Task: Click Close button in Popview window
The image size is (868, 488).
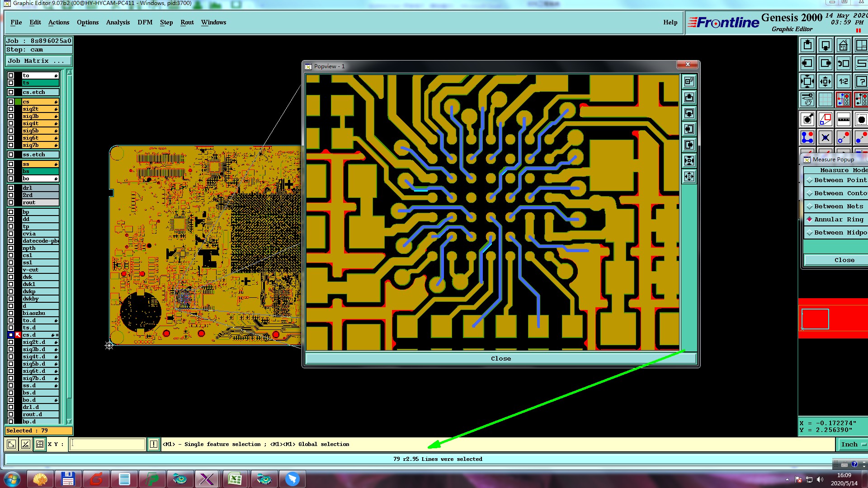Action: pyautogui.click(x=500, y=359)
